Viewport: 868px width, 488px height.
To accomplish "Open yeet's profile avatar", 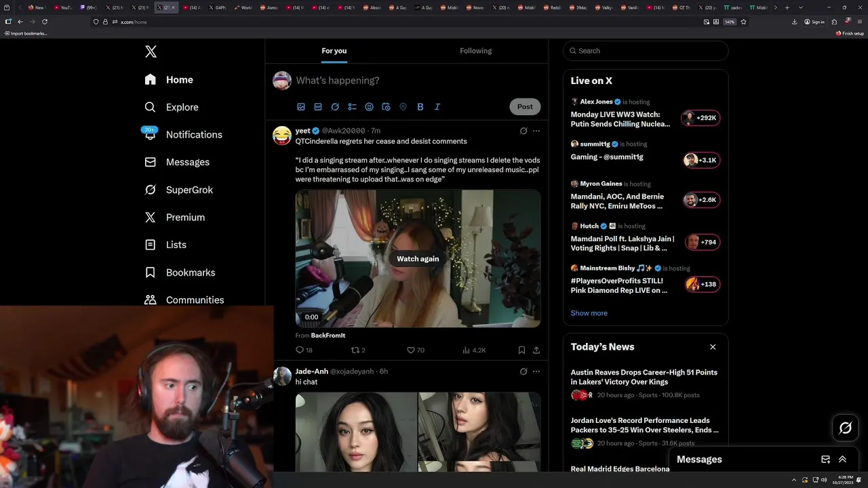I will coord(282,136).
